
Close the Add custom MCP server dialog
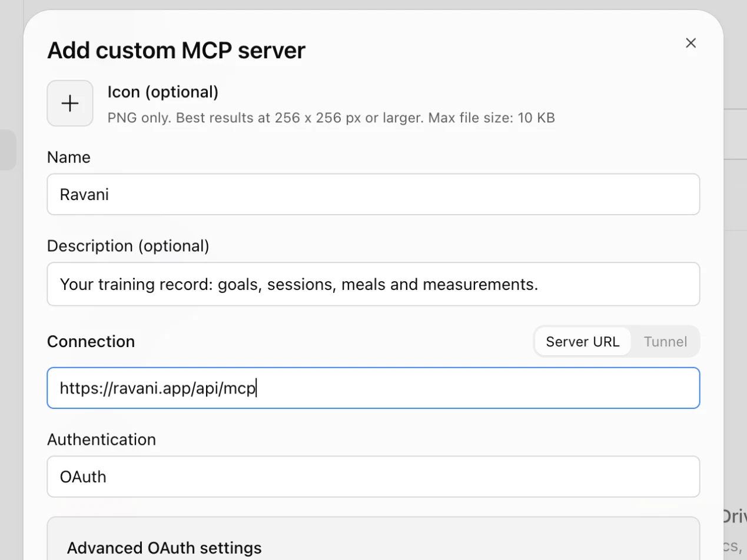691,43
